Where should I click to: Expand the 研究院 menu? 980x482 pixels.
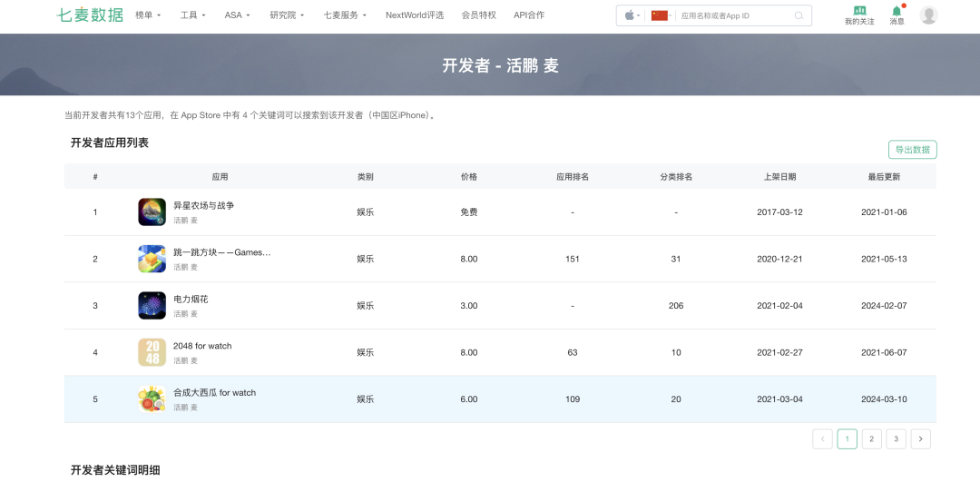point(287,15)
